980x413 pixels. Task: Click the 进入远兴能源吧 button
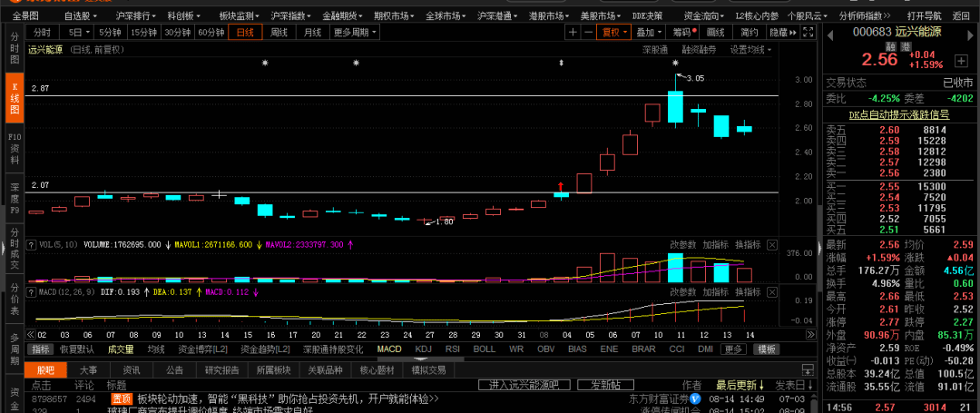pyautogui.click(x=525, y=384)
